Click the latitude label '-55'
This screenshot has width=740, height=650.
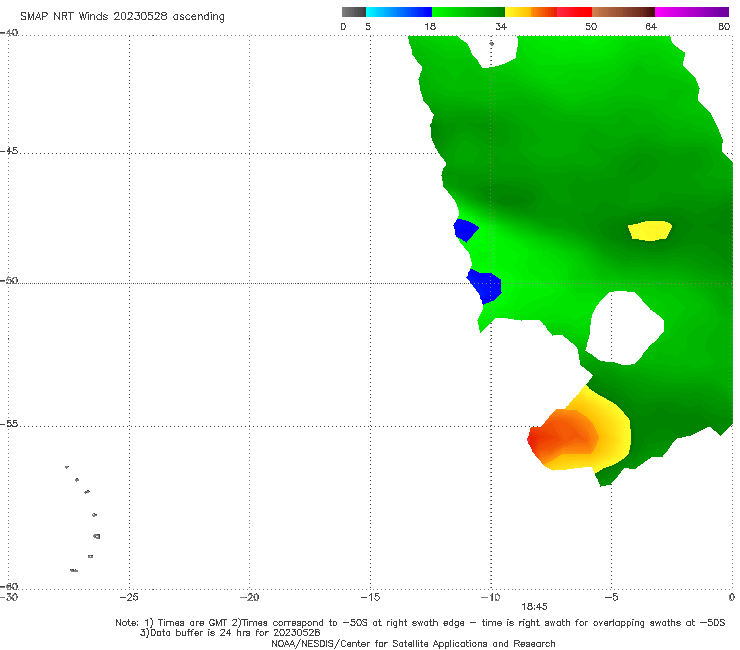pos(9,424)
